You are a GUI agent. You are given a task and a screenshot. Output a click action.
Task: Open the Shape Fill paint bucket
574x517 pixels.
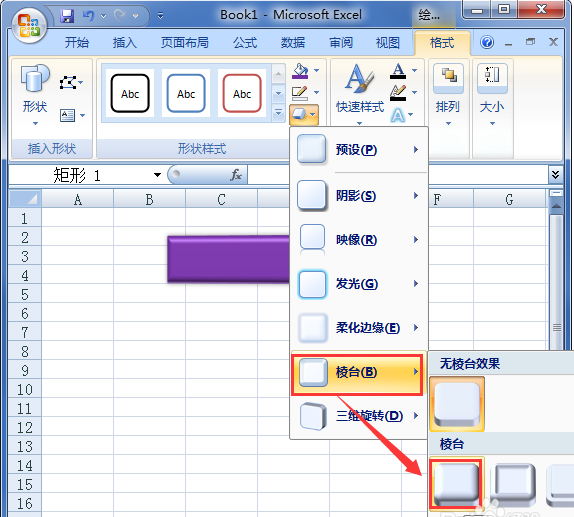coord(301,70)
